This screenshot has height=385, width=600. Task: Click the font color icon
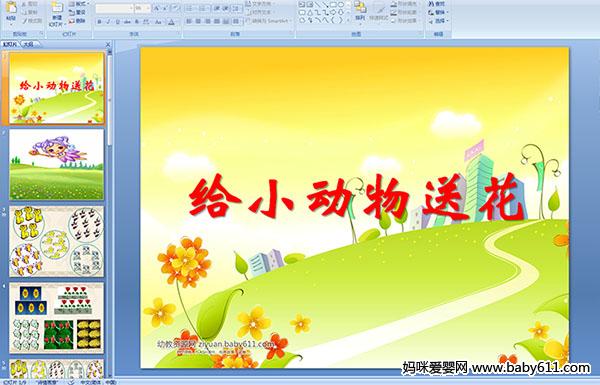[171, 22]
